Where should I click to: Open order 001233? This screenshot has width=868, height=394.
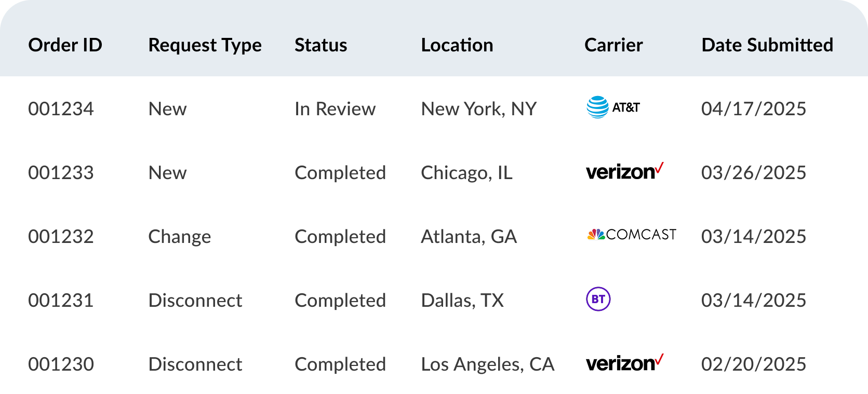(x=61, y=173)
